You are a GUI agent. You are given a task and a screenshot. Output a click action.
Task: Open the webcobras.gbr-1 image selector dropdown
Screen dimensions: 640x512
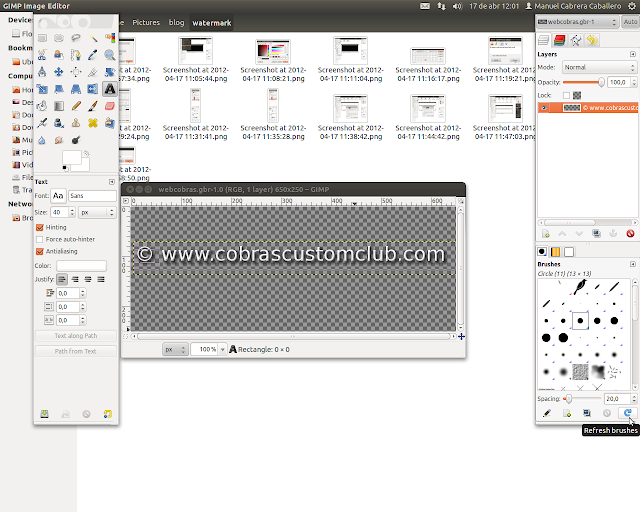pos(577,22)
